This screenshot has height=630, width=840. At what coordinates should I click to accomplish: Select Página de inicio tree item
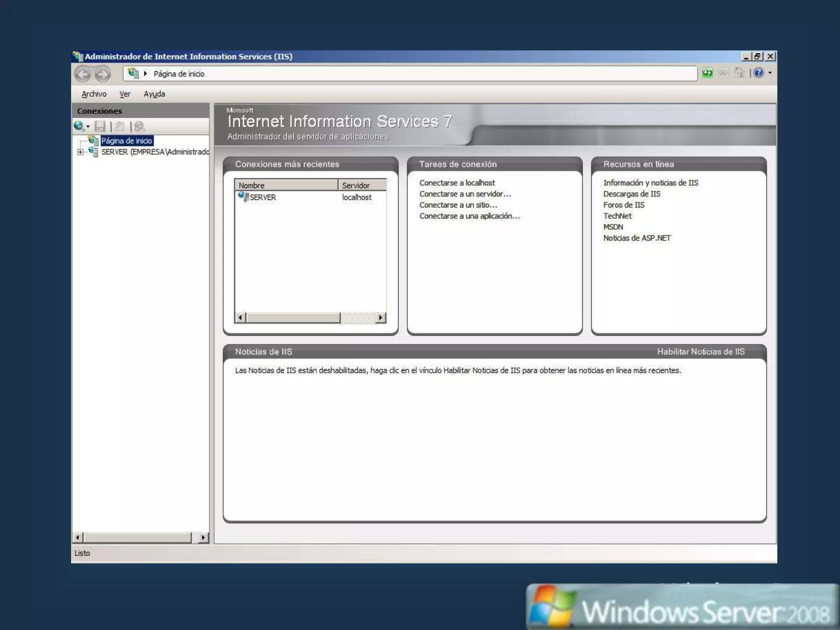(126, 141)
